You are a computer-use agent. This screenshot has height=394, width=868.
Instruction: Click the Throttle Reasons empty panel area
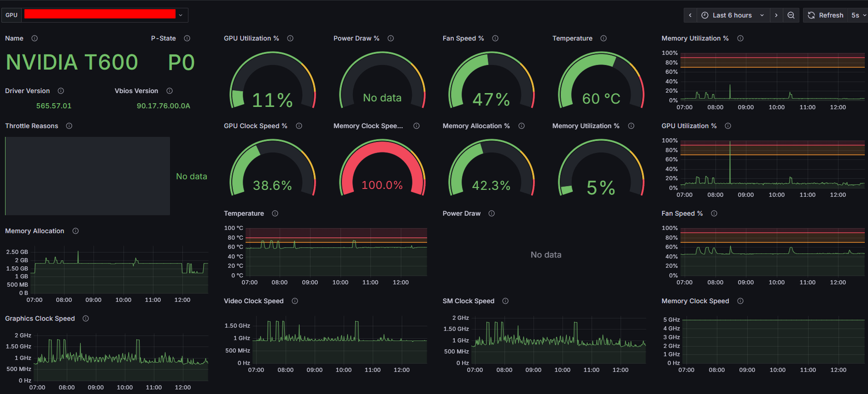[x=88, y=176]
